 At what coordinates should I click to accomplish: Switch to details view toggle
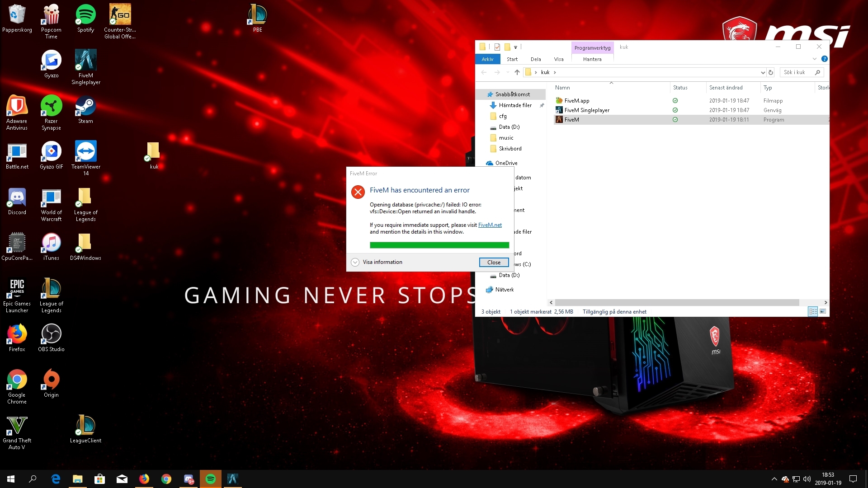(813, 311)
